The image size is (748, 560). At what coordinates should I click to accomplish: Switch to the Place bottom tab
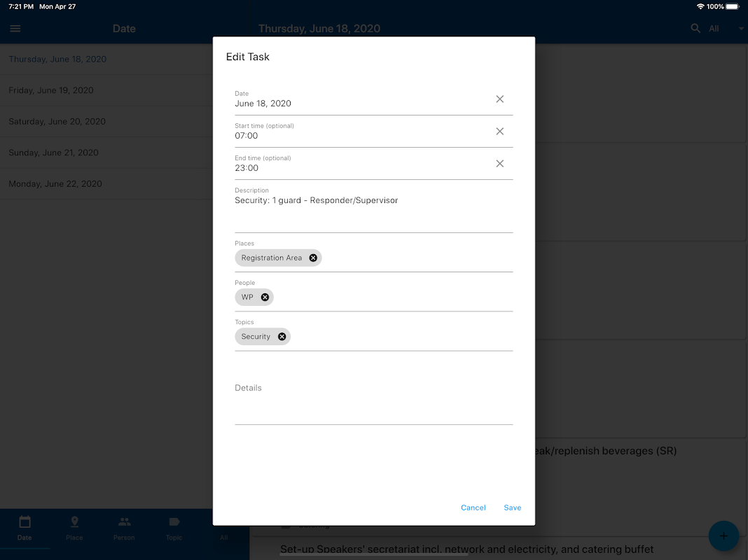point(74,528)
